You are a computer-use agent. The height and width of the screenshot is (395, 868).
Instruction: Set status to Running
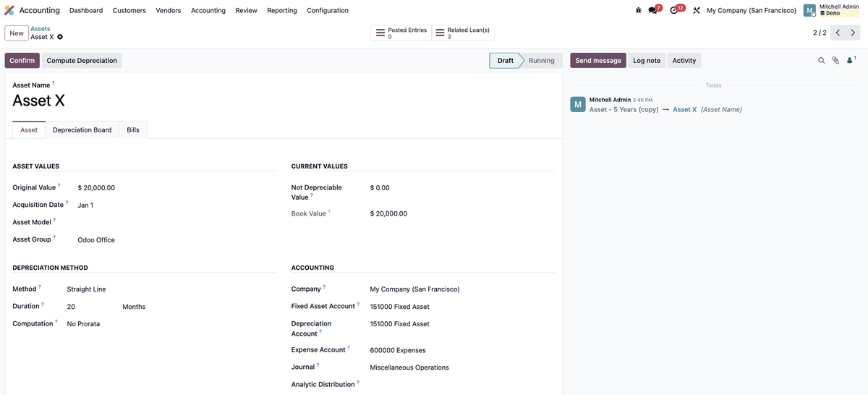542,61
